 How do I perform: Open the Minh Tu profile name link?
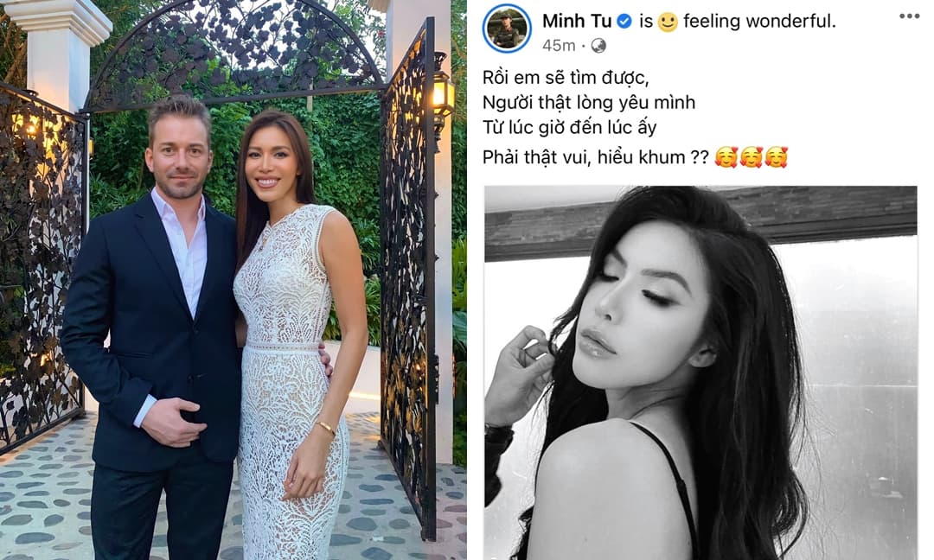(x=577, y=22)
